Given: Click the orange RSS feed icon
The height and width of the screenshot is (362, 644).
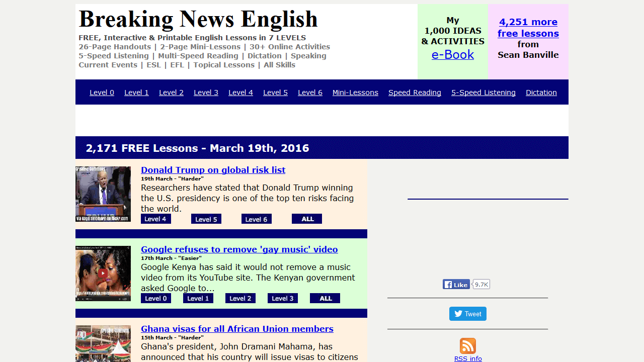Looking at the screenshot, I should click(468, 346).
